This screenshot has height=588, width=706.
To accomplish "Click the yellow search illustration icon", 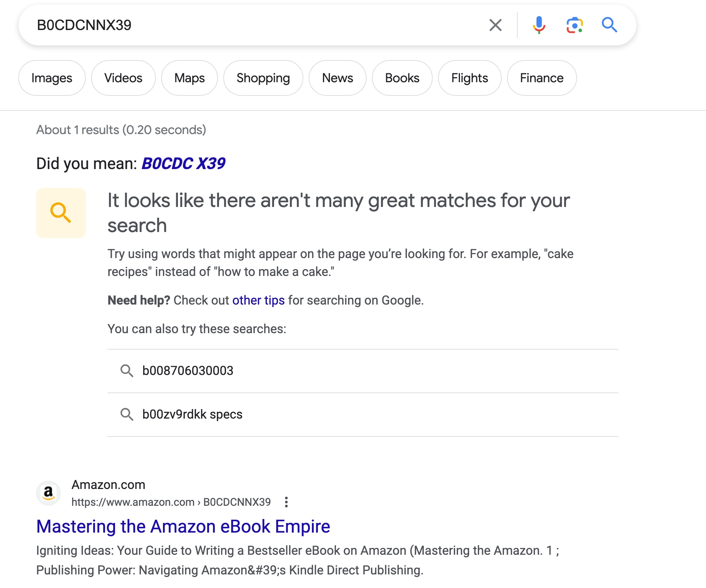I will coord(61,213).
